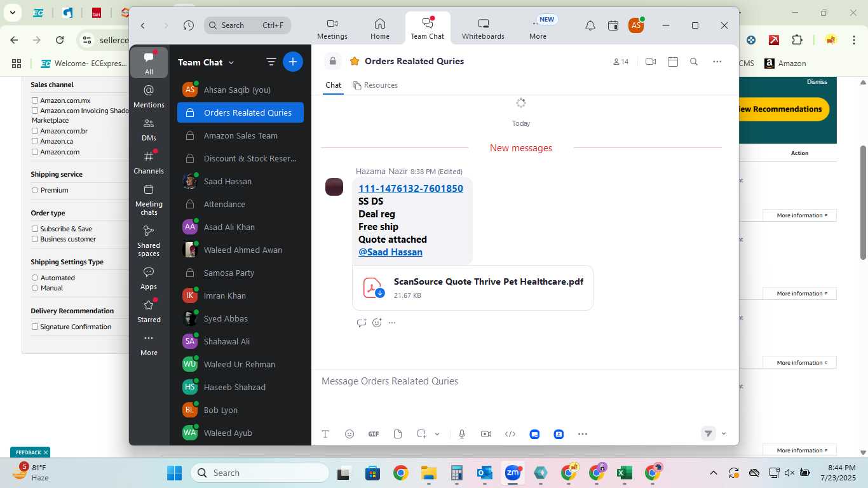Add an emoji reaction to the message
The image size is (868, 488).
(377, 323)
